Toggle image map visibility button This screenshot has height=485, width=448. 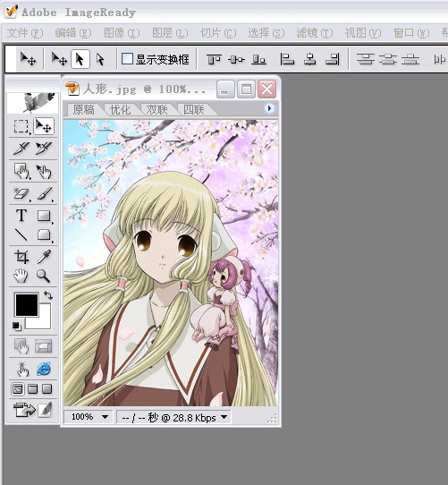coord(21,346)
